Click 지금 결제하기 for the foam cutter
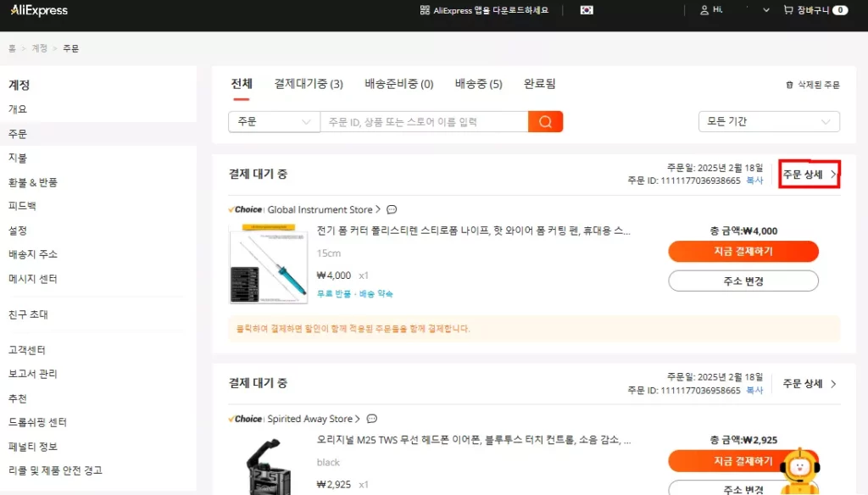Viewport: 868px width, 495px height. pyautogui.click(x=743, y=251)
